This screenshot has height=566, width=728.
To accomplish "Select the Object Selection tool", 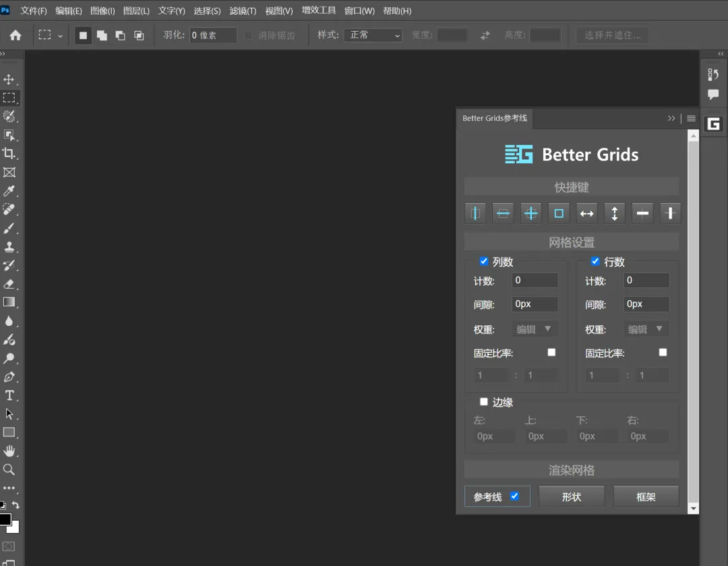I will [x=9, y=135].
